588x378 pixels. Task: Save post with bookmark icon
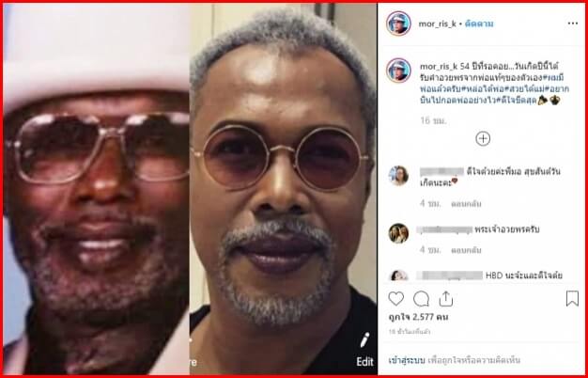572,299
